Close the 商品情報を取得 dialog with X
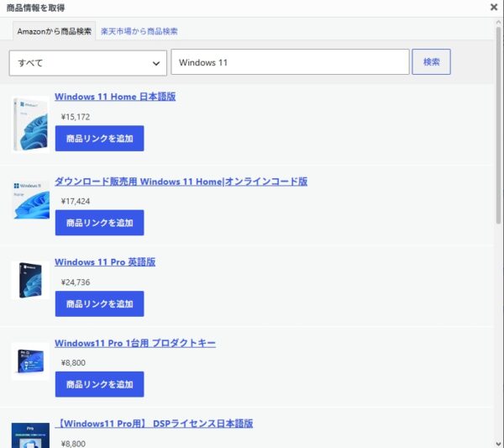The height and width of the screenshot is (448, 504). 494,7
